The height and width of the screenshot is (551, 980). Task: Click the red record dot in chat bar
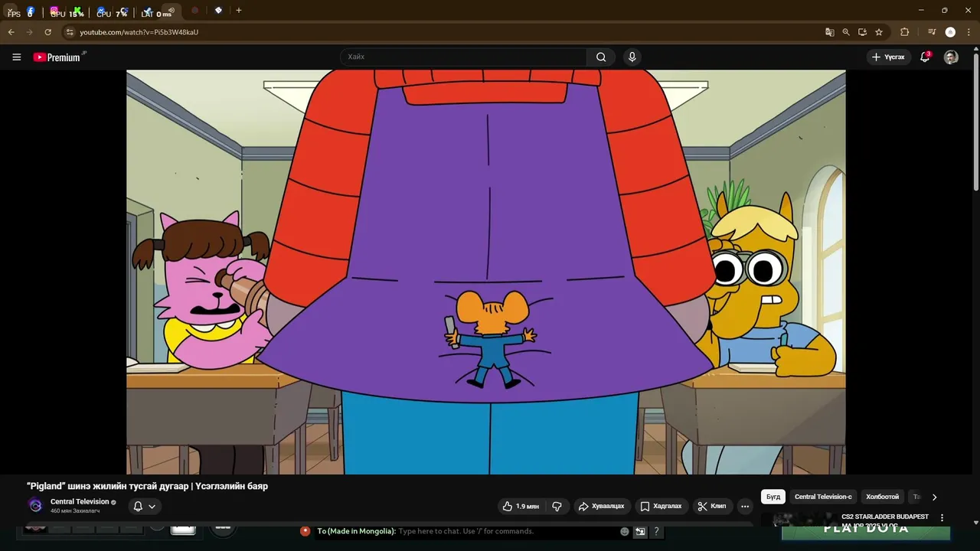[x=305, y=531]
